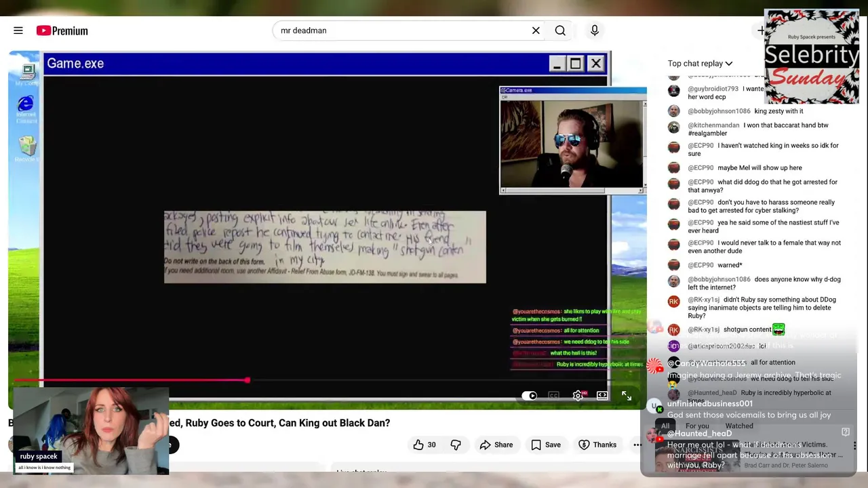Like the video (30 likes)

click(x=425, y=445)
